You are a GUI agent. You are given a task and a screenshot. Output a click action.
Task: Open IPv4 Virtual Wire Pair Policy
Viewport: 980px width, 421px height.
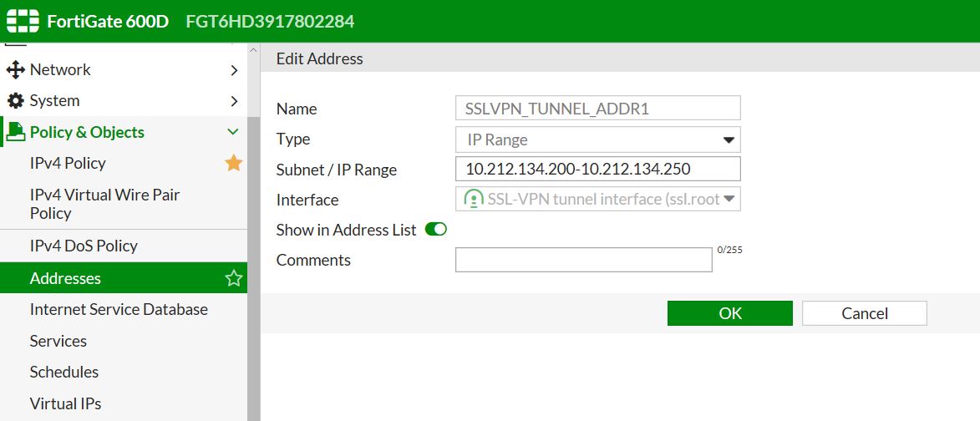(124, 204)
